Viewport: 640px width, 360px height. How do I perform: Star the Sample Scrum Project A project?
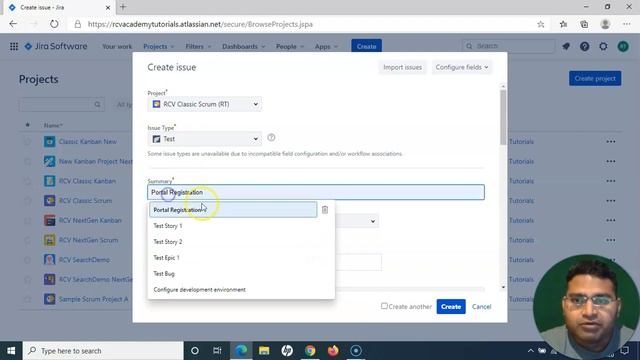[x=27, y=299]
